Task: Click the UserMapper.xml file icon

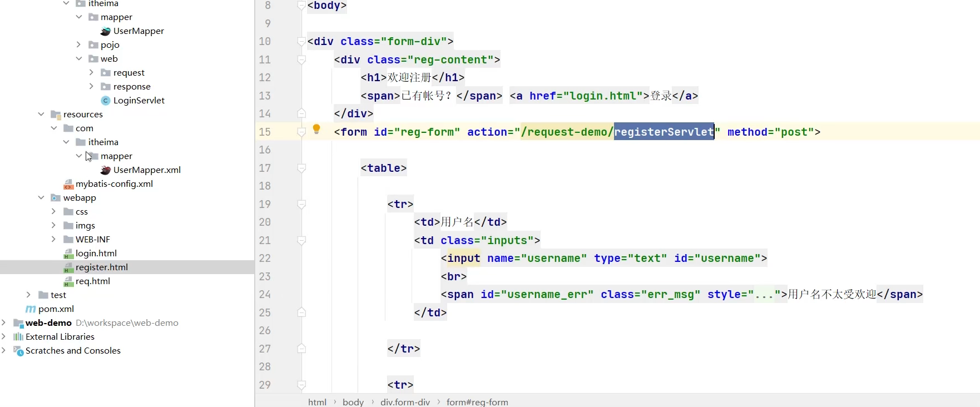Action: click(105, 170)
